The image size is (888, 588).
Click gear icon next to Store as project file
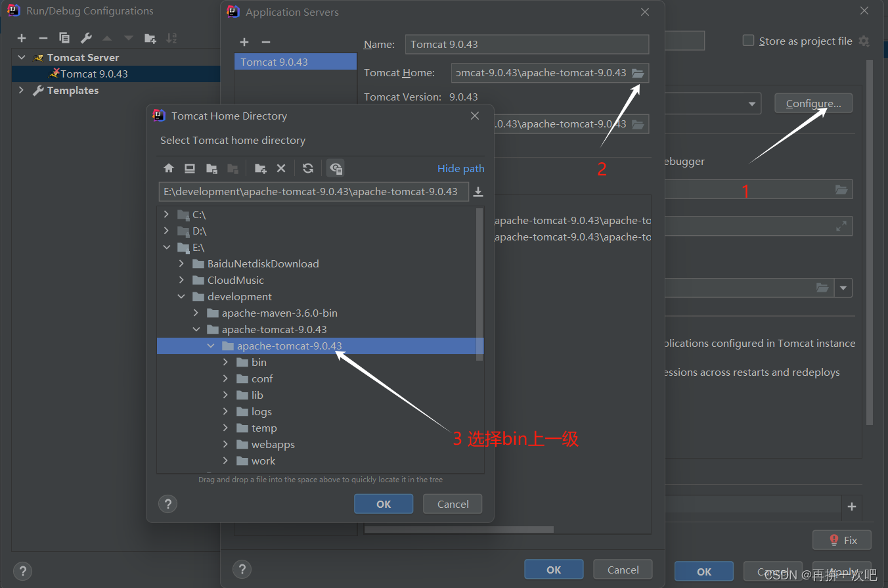(864, 41)
